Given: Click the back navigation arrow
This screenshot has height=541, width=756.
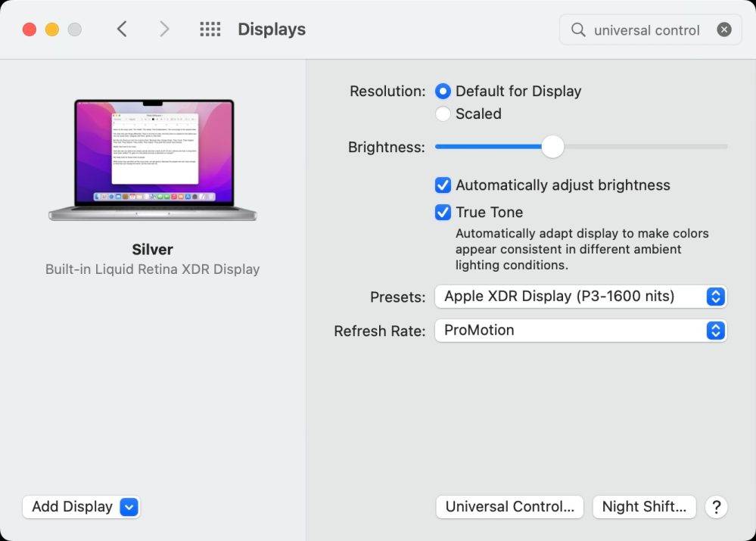Looking at the screenshot, I should pos(123,29).
